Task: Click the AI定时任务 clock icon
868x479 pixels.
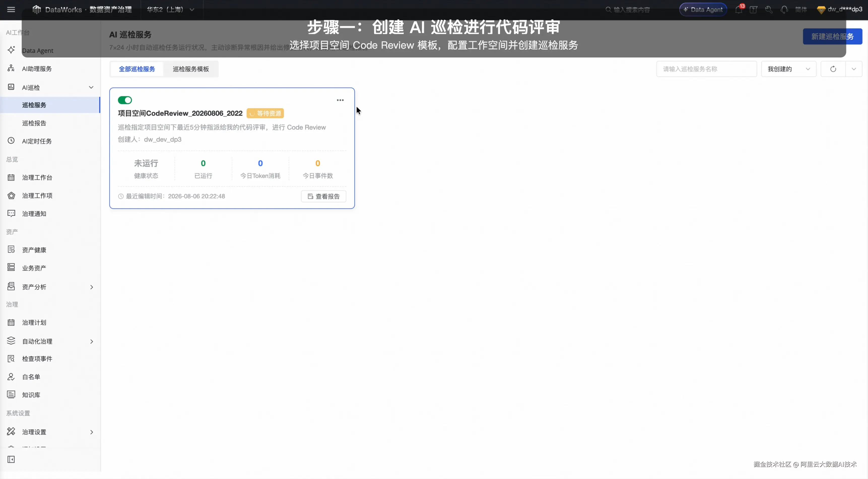Action: 11,141
